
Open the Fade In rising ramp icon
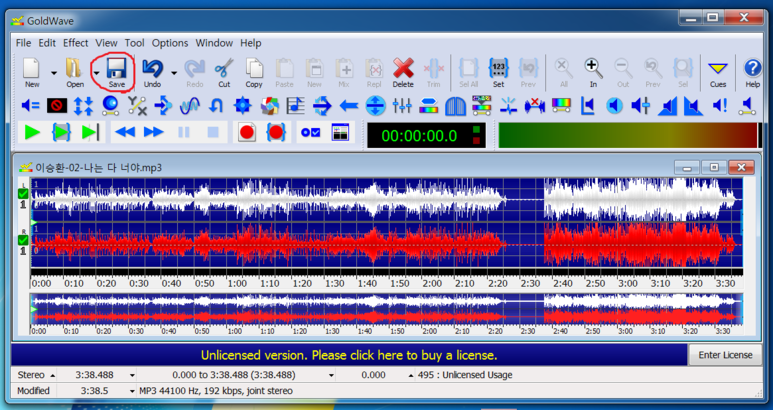[667, 105]
